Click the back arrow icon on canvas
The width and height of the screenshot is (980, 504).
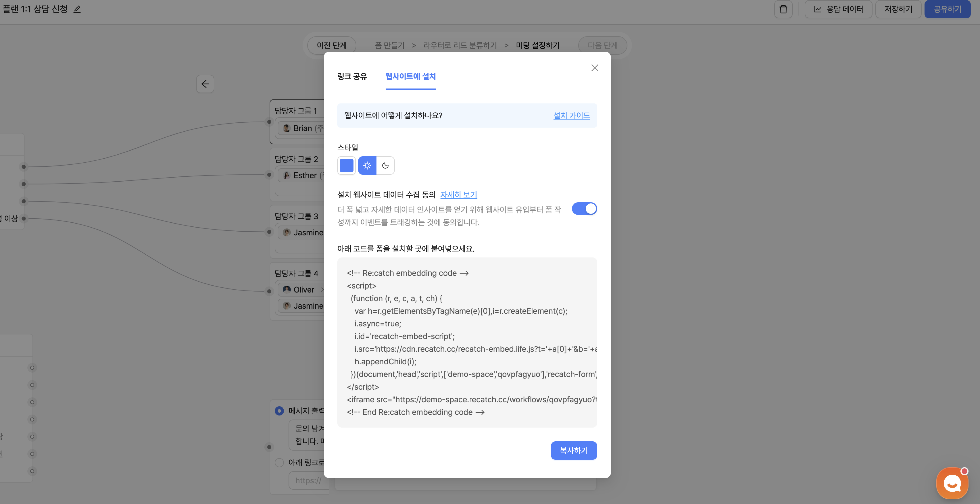(x=205, y=84)
